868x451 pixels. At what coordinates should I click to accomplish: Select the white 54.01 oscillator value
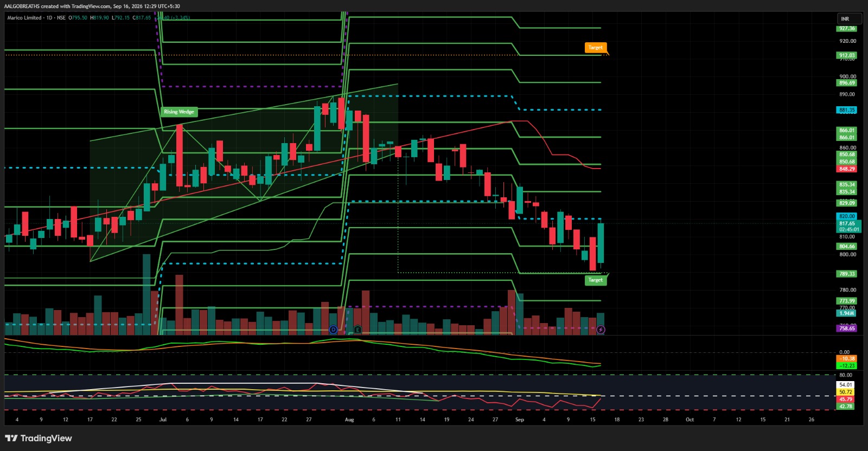(846, 385)
